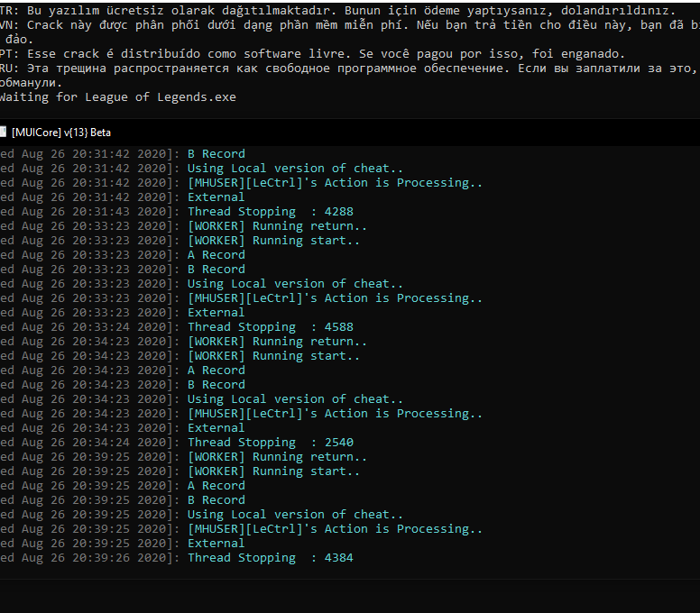Select "Thread Stopping : 2540" line
This screenshot has width=700, height=613.
270,443
